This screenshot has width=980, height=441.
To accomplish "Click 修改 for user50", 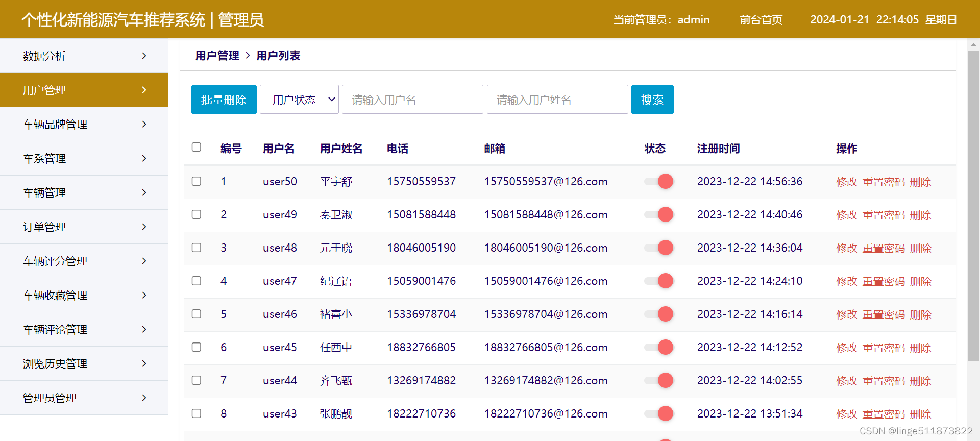I will pos(847,182).
